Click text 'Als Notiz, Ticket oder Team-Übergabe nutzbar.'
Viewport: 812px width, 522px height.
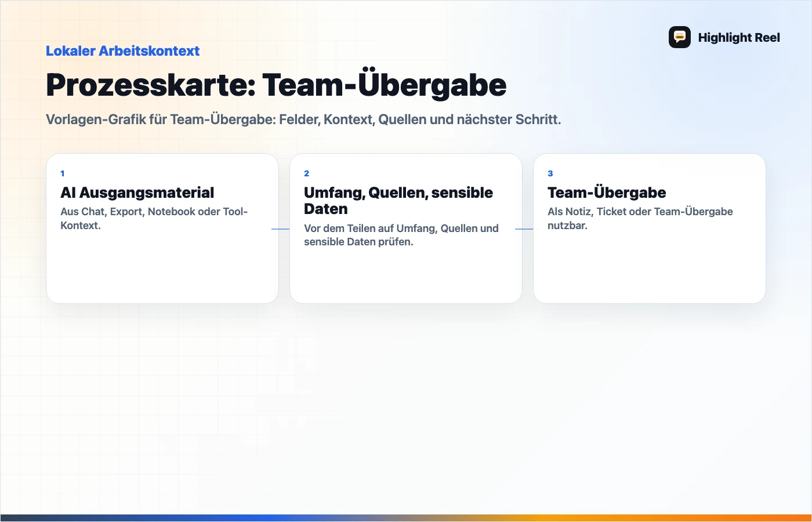640,219
